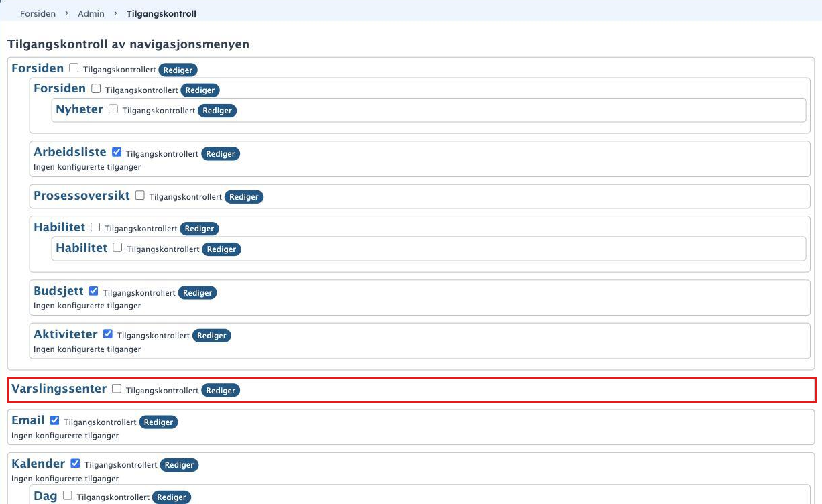Toggle the Email Tilgangskontrollert checkbox

tap(55, 420)
